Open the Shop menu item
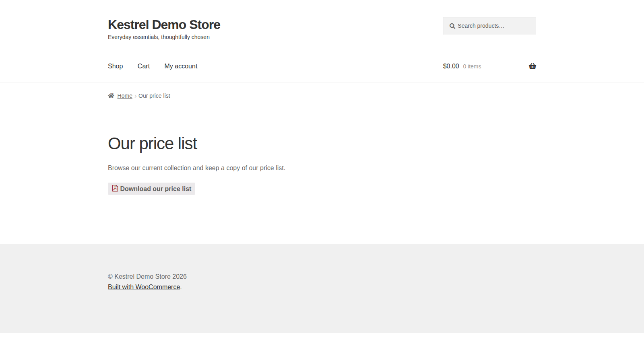This screenshot has width=644, height=362. [115, 66]
